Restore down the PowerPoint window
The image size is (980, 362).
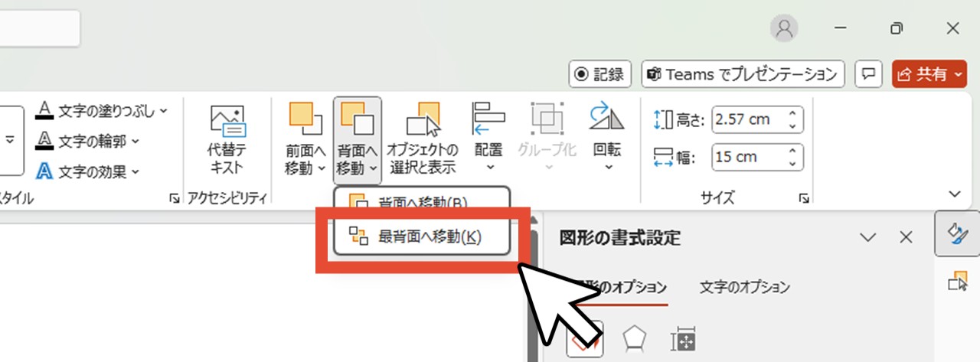(896, 28)
